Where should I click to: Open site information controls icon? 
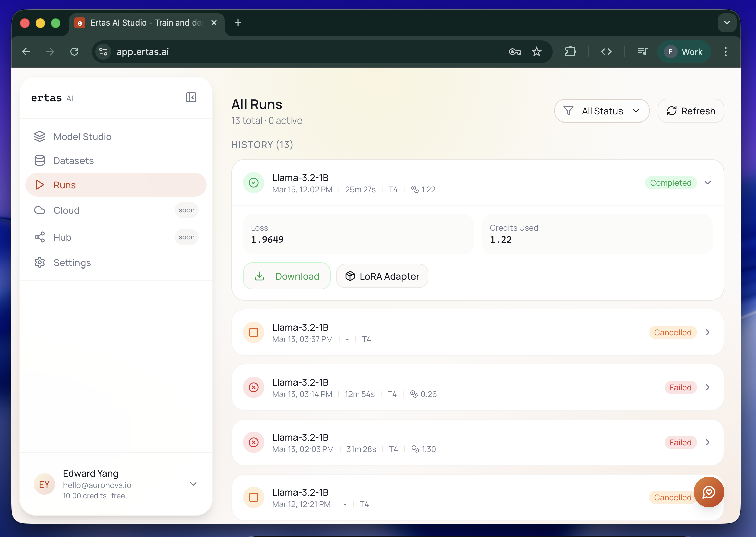pos(103,52)
